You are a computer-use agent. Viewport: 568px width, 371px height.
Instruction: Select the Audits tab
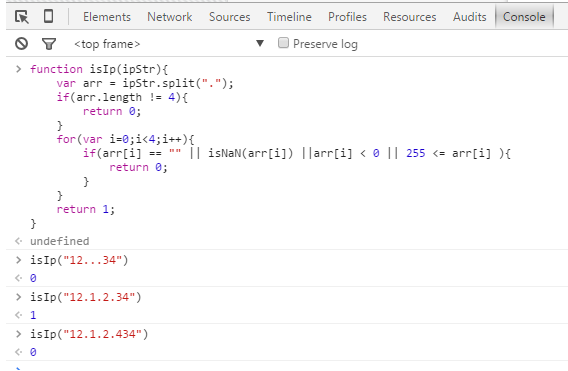(469, 17)
